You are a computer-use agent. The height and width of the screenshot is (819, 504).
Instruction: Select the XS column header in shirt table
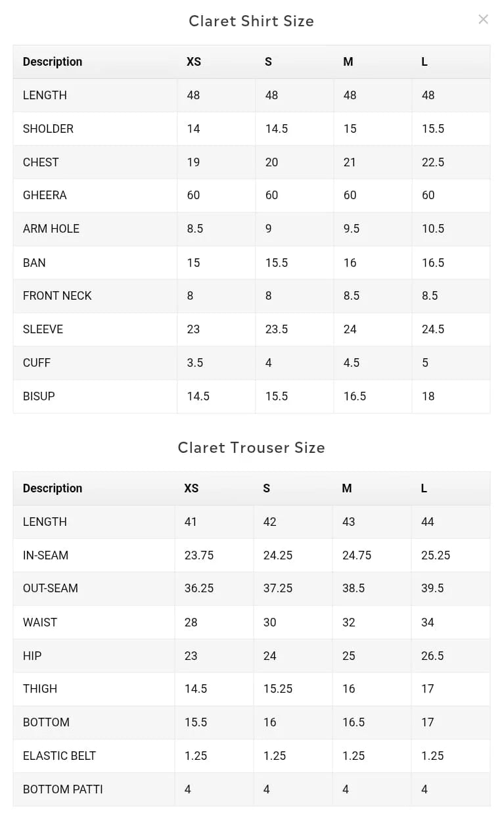click(193, 62)
